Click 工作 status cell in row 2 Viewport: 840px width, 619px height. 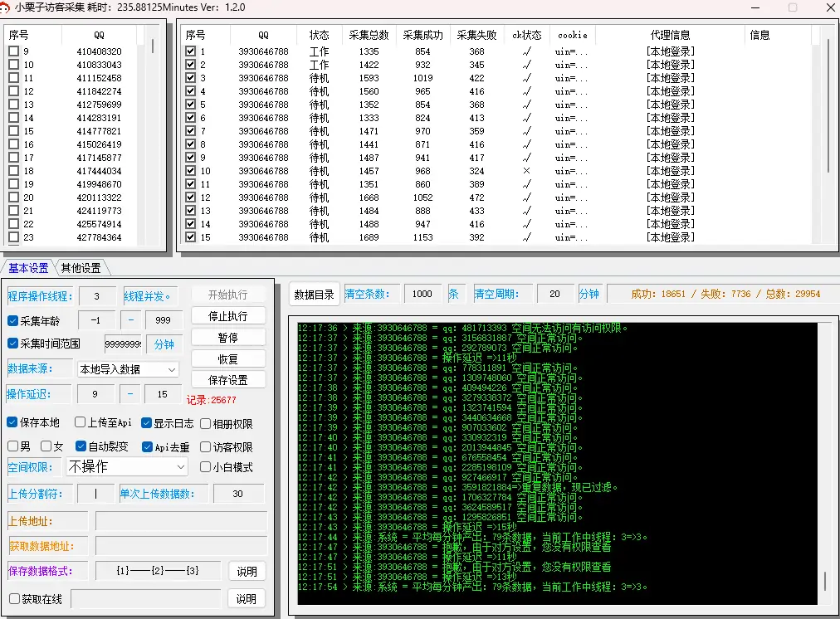(320, 65)
